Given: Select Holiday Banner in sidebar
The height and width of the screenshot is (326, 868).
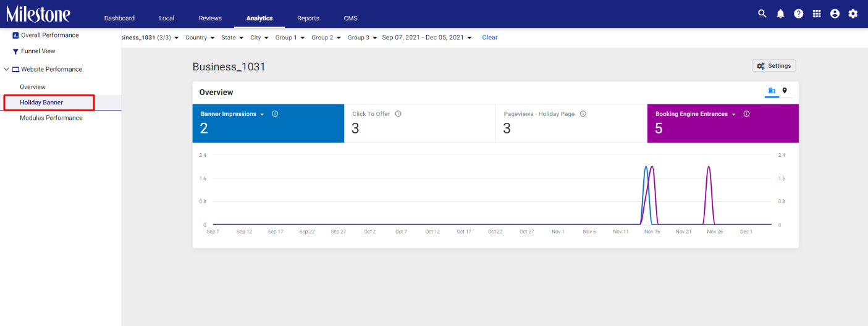Looking at the screenshot, I should pos(41,102).
